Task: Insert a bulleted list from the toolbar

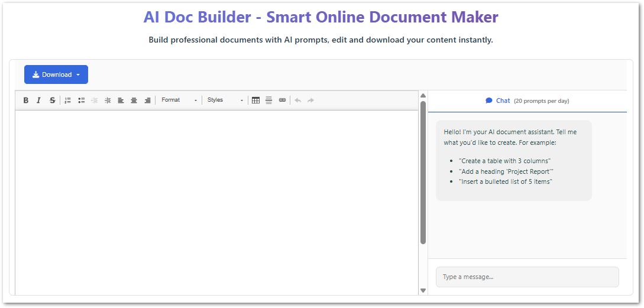Action: click(82, 100)
